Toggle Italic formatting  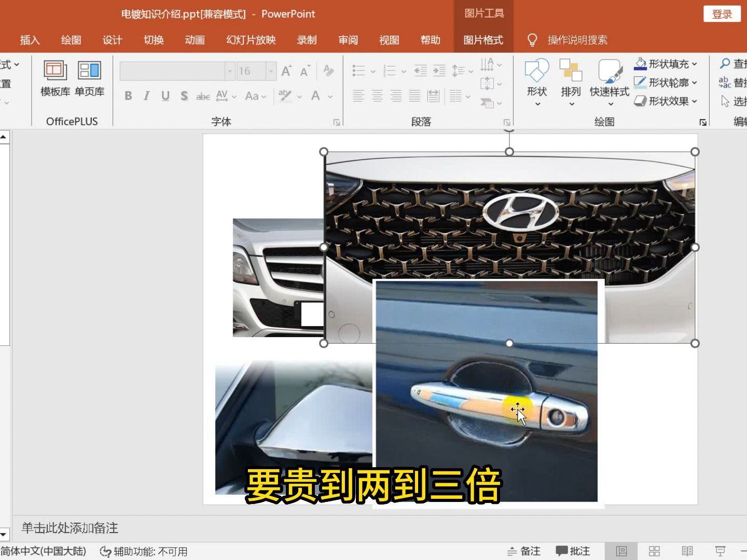(x=147, y=96)
